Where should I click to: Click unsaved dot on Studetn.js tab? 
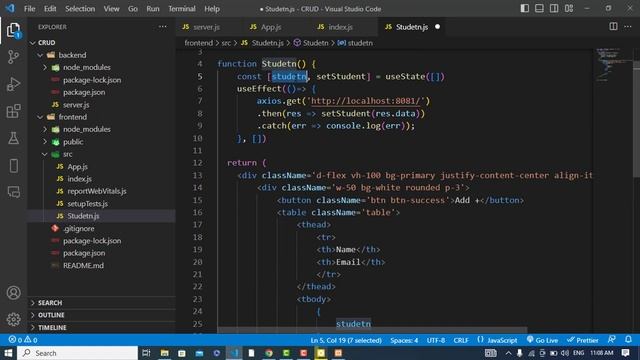pyautogui.click(x=437, y=27)
